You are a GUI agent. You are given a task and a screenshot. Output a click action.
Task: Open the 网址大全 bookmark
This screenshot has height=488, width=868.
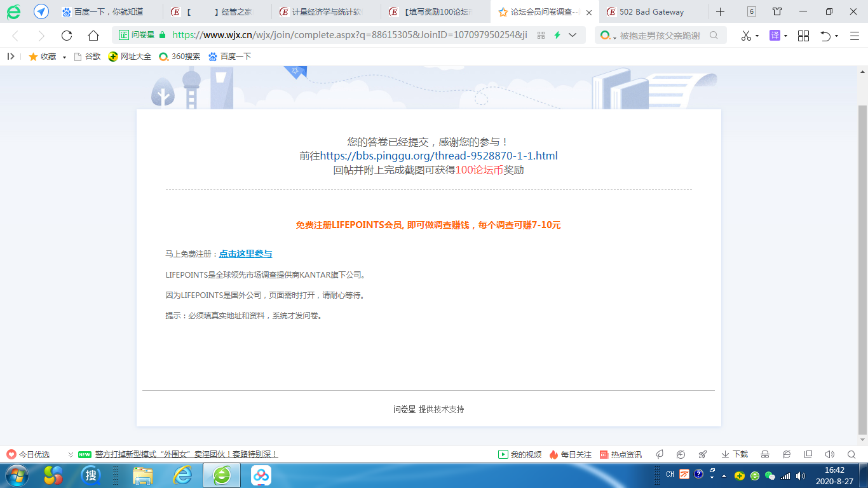[130, 57]
